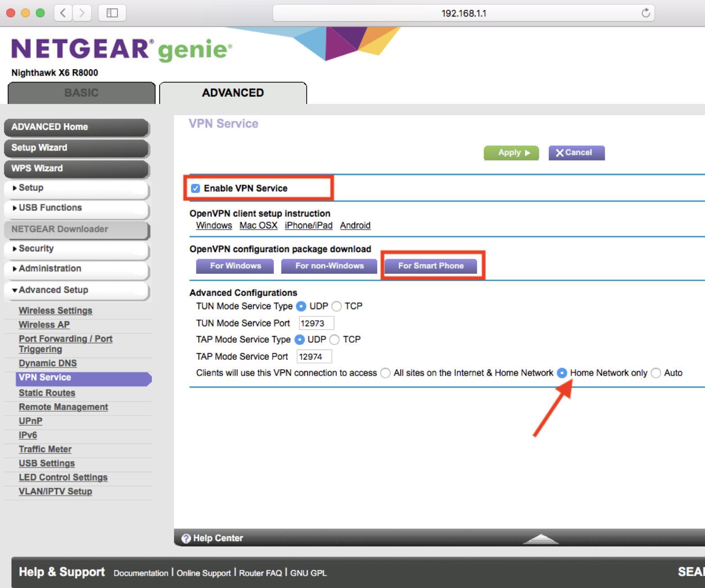
Task: Reload page with refresh icon
Action: click(646, 13)
